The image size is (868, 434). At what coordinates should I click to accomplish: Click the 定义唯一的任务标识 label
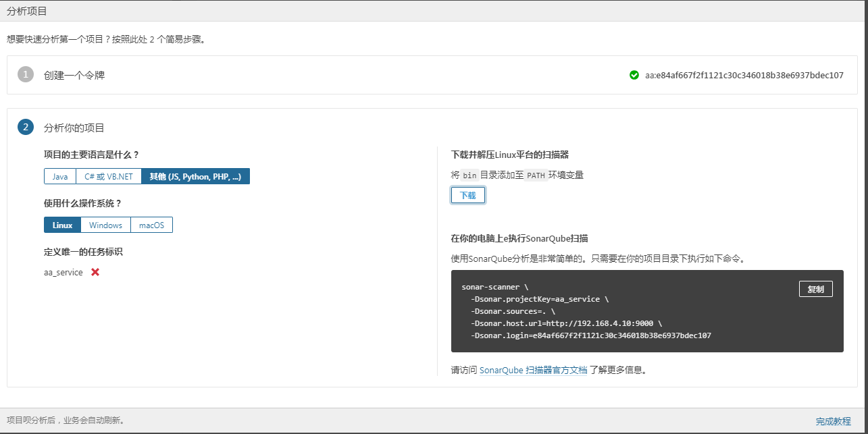pyautogui.click(x=83, y=252)
